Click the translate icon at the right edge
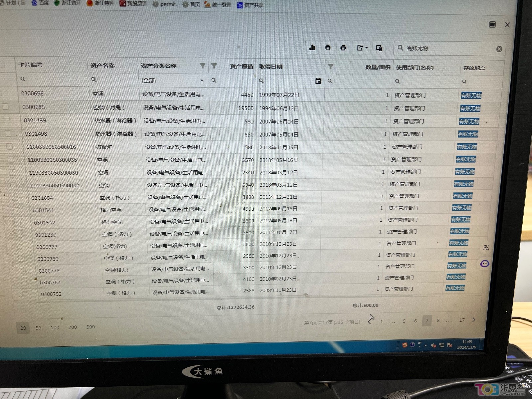The height and width of the screenshot is (399, 532). [x=486, y=248]
